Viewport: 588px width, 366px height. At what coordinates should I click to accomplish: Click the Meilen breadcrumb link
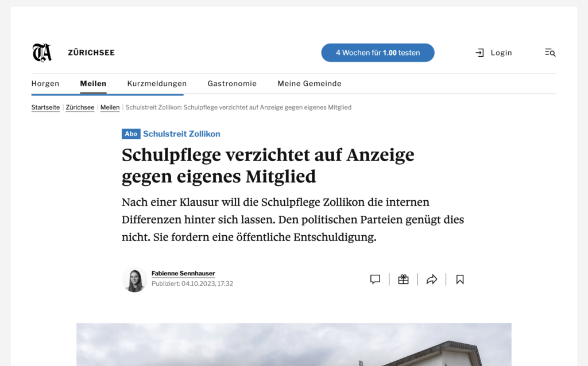[x=110, y=107]
